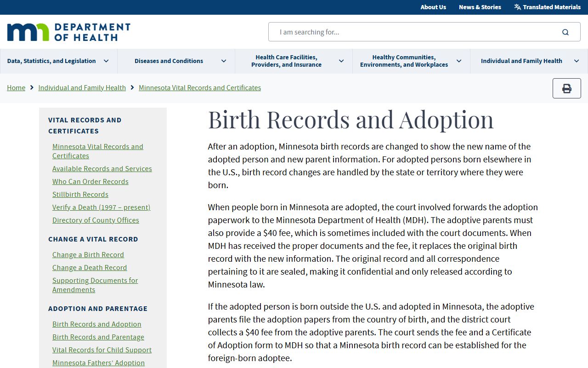Click the Birth Records and Adoption page heading

(x=351, y=120)
